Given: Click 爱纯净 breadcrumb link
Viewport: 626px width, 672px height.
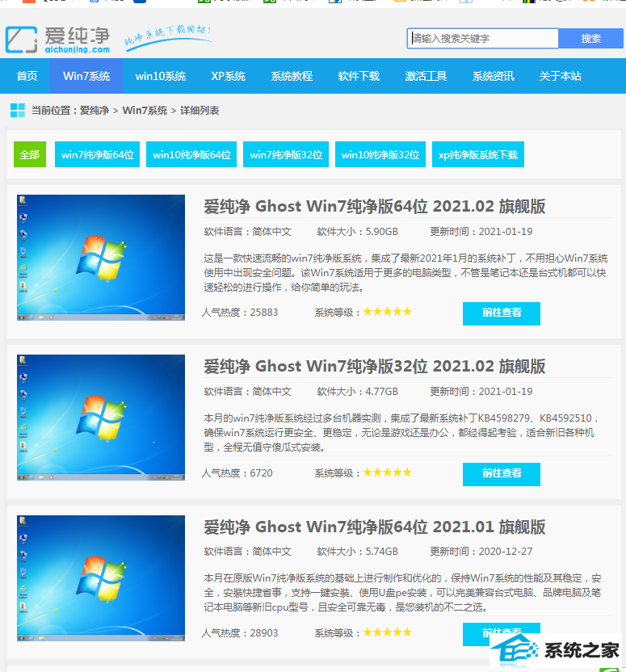Looking at the screenshot, I should (95, 111).
